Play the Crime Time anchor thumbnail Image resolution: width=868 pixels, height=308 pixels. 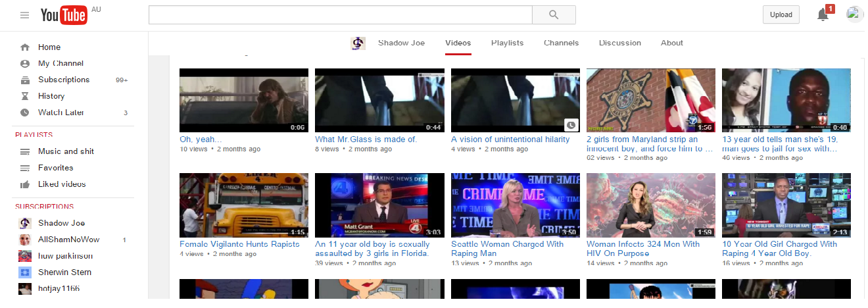tap(516, 205)
